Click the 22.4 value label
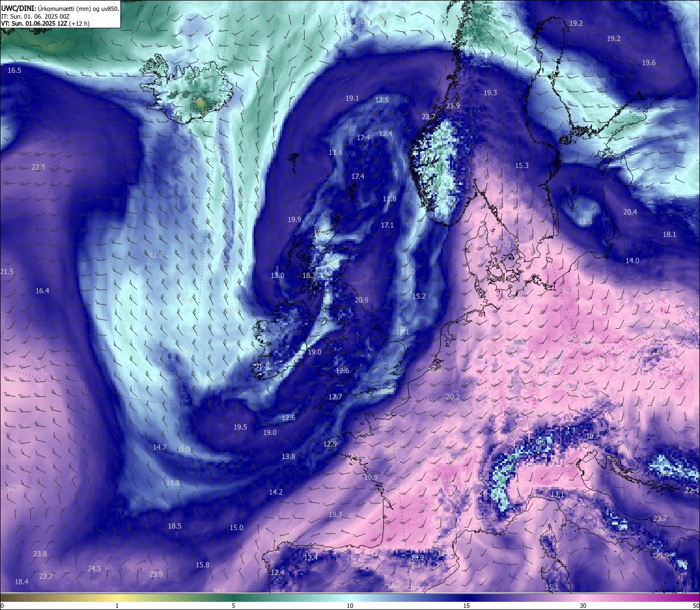The height and width of the screenshot is (610, 700). (691, 491)
